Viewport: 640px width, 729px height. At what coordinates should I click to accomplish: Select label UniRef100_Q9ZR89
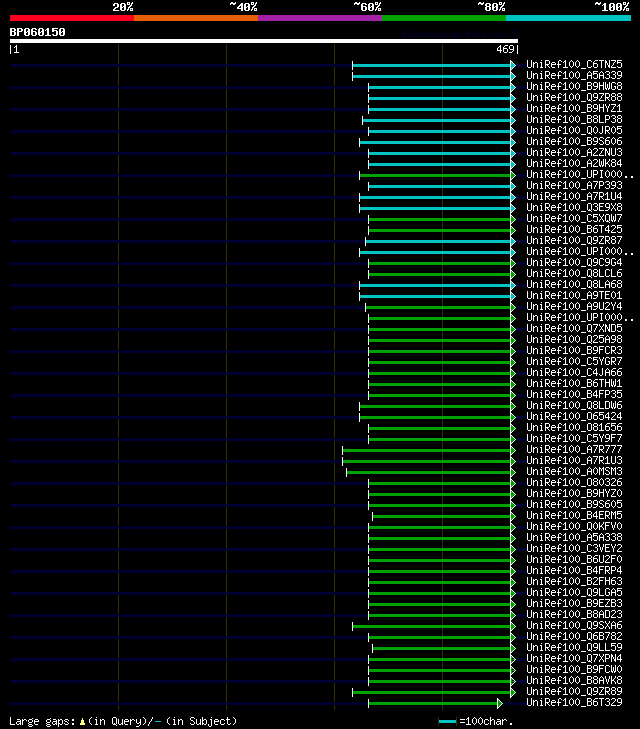point(574,691)
